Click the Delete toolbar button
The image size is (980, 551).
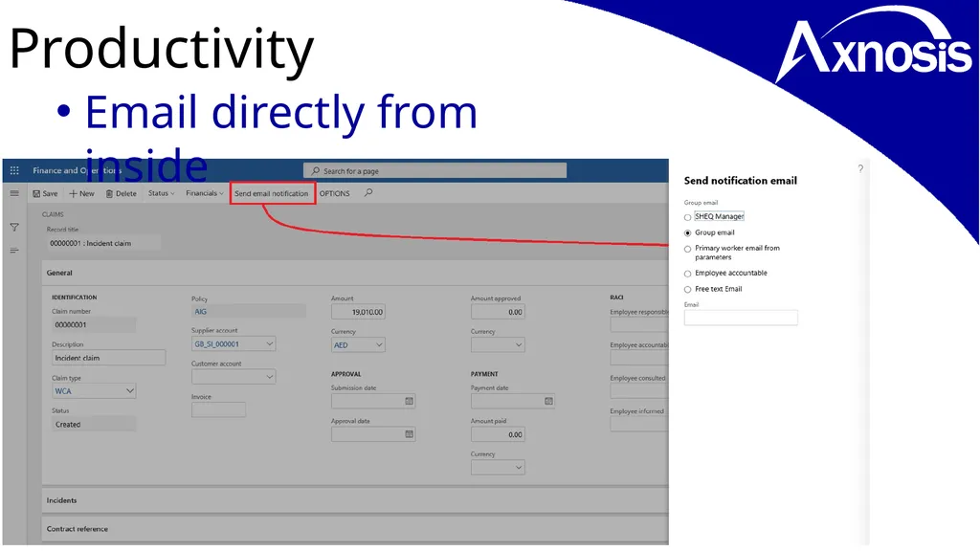122,193
